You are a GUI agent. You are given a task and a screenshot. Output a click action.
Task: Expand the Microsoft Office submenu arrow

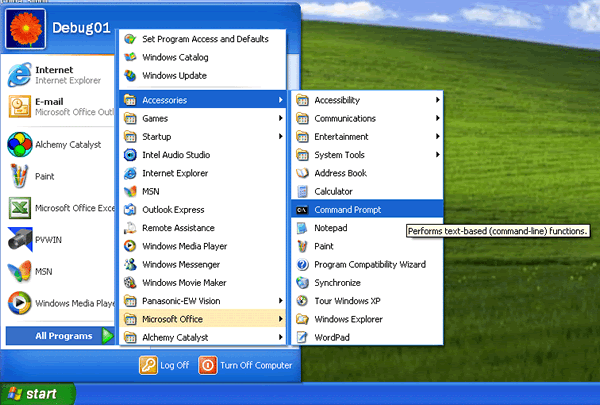tap(280, 319)
